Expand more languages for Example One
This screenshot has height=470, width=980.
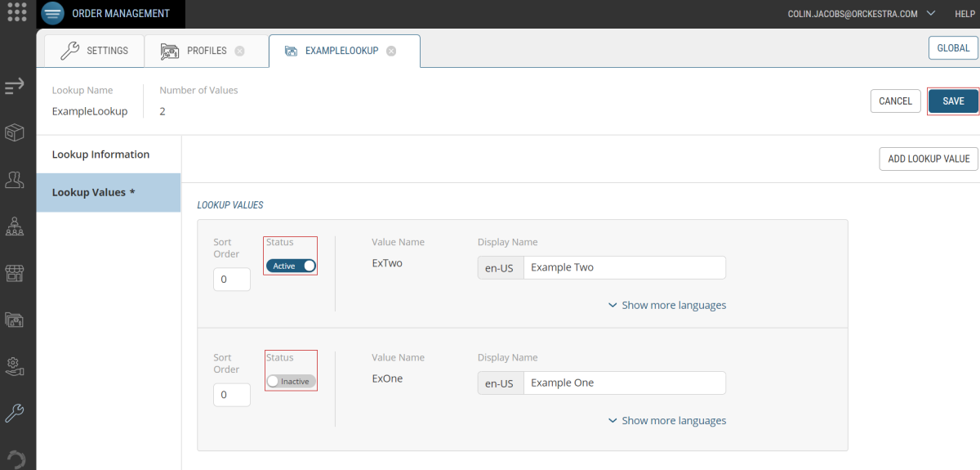point(667,420)
